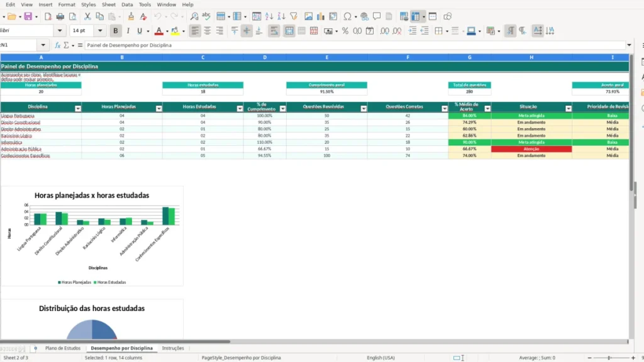
Task: Select column D header
Action: (265, 57)
